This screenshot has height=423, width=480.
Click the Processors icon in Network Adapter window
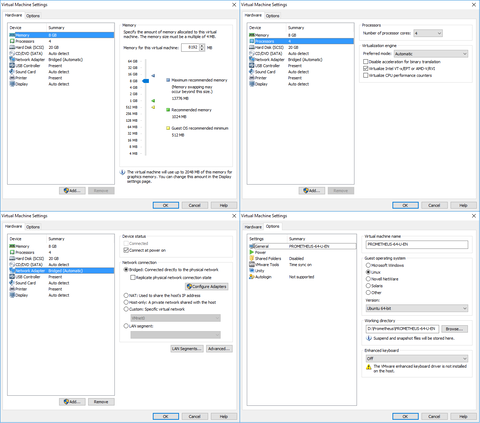point(12,252)
